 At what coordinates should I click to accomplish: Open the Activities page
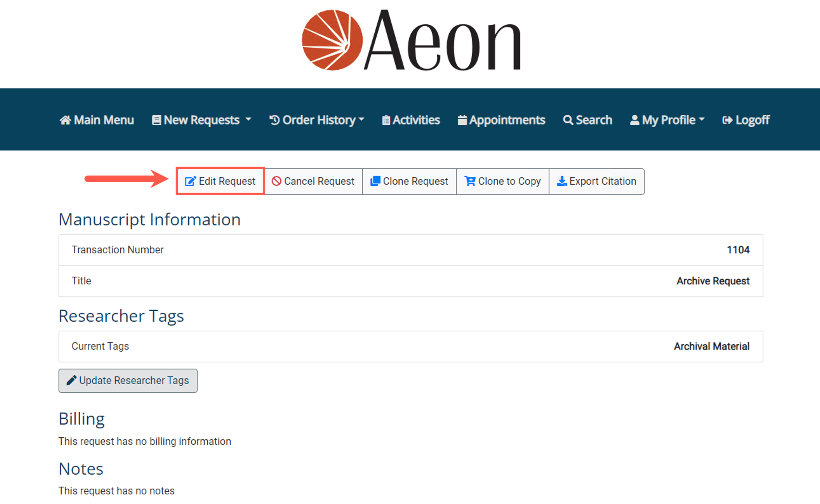(x=416, y=120)
